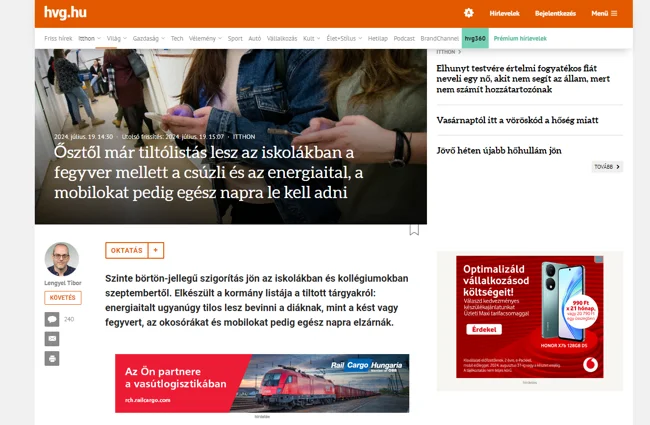
Task: Open the Hírlevelek newsletters link
Action: click(505, 13)
